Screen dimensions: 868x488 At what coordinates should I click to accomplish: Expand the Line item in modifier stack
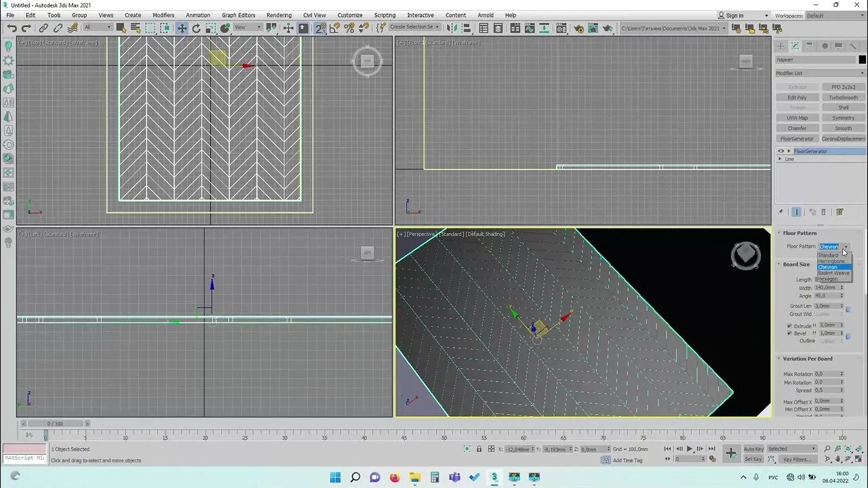780,159
